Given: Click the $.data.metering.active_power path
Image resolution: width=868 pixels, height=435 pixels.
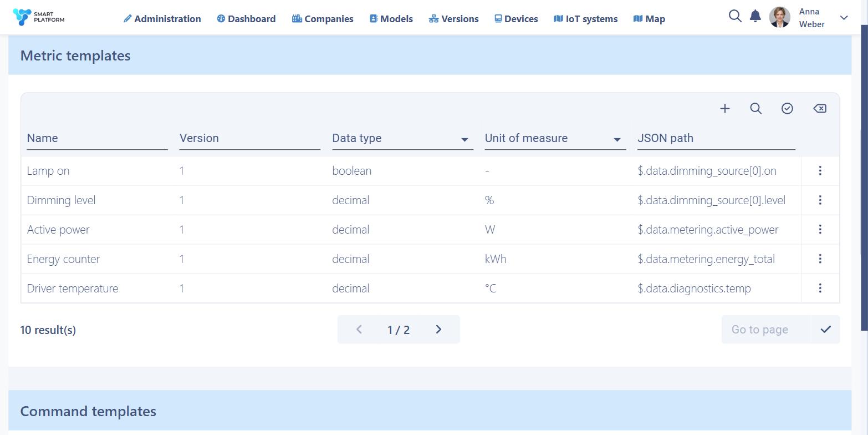Looking at the screenshot, I should (x=708, y=230).
